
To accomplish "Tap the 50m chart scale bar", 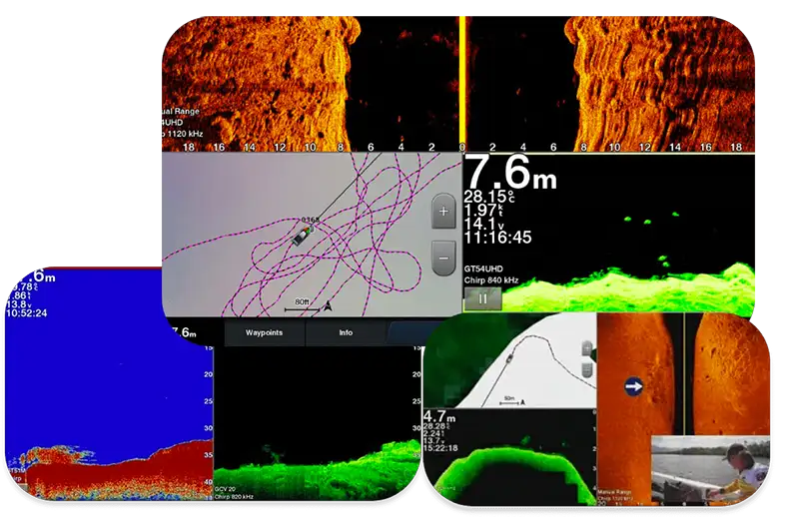I will [509, 401].
